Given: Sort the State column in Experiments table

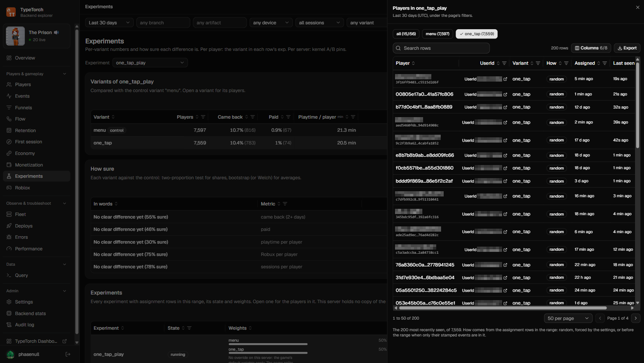Looking at the screenshot, I should [176, 328].
